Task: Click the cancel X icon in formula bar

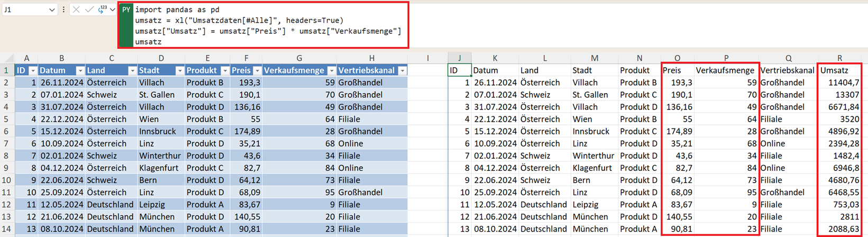Action: coord(76,10)
